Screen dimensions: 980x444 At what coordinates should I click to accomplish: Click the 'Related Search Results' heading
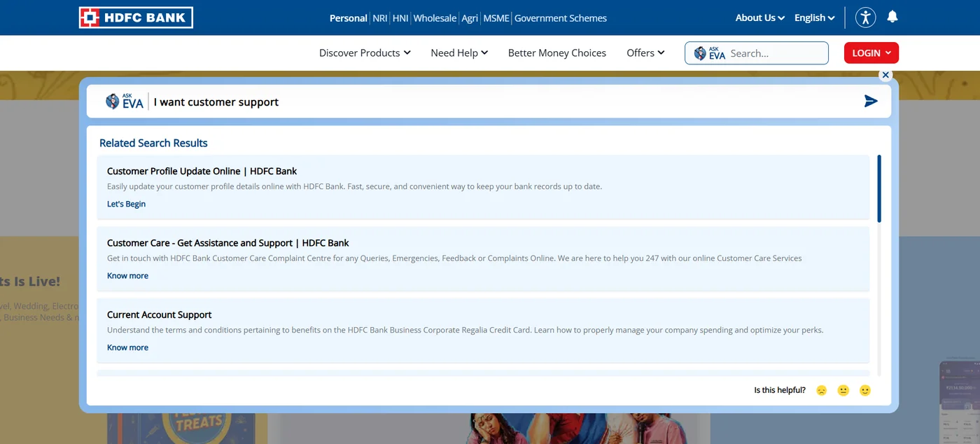coord(153,143)
